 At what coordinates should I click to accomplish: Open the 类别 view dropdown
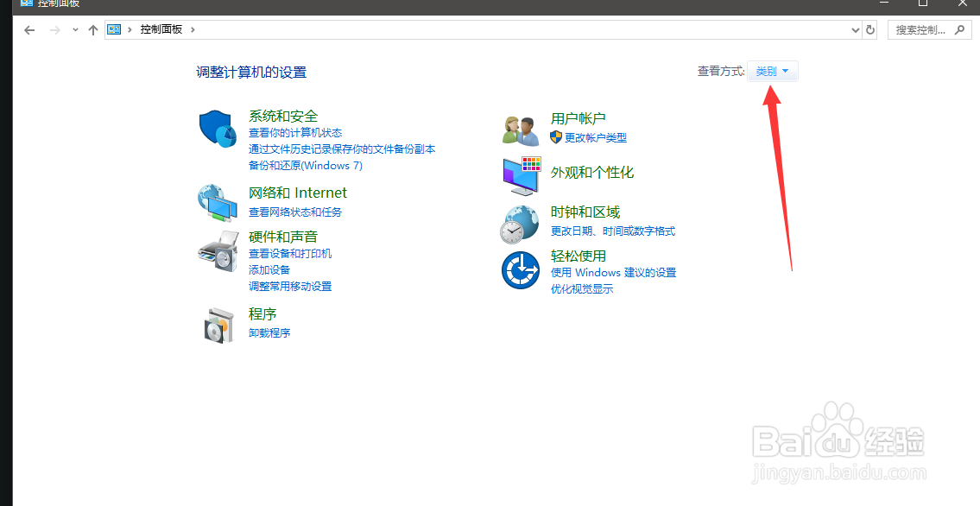point(771,71)
